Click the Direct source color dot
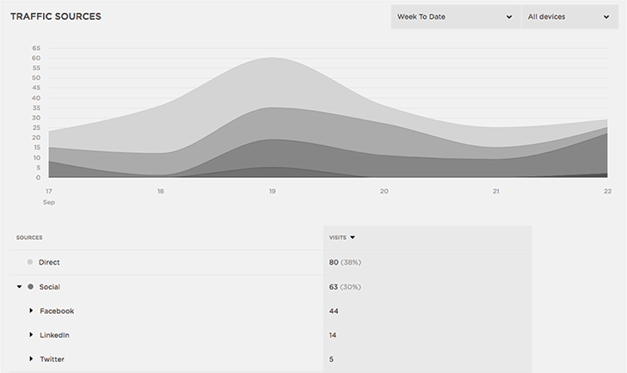627x373 pixels. tap(30, 262)
